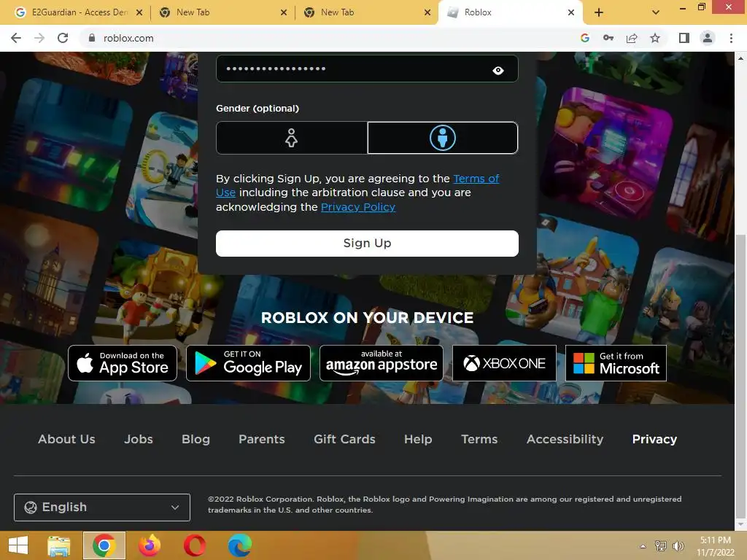Open a new browser tab
The height and width of the screenshot is (560, 747).
(x=599, y=12)
